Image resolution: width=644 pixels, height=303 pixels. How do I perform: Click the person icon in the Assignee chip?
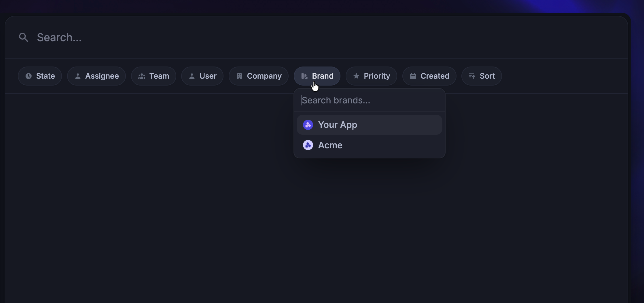[78, 76]
